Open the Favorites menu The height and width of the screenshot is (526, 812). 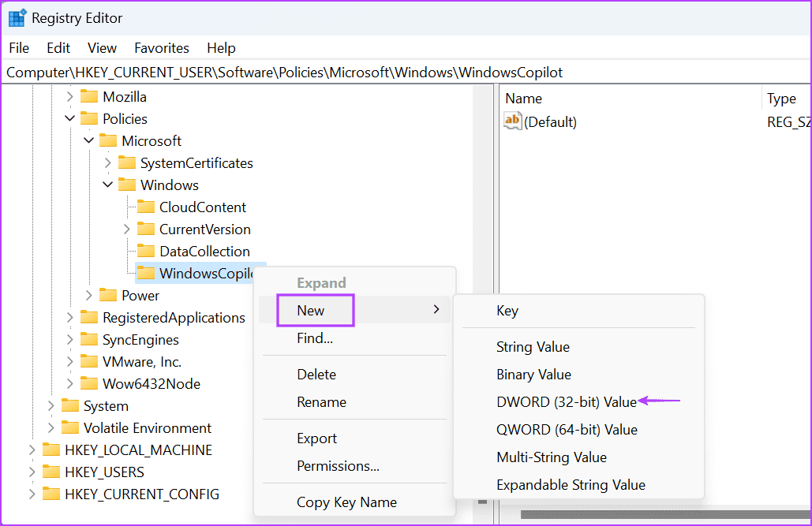pos(162,48)
